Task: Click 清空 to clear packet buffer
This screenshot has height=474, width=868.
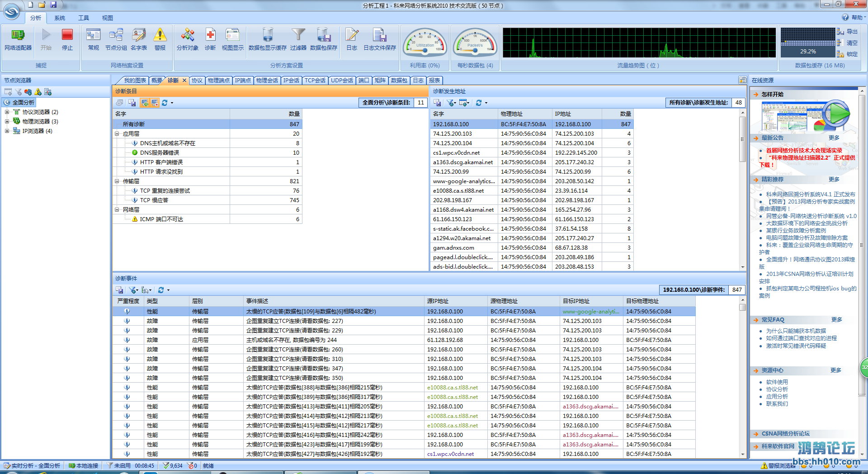Action: click(847, 43)
